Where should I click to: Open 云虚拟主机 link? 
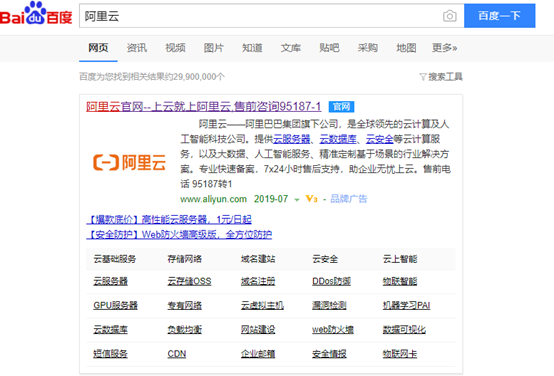263,305
